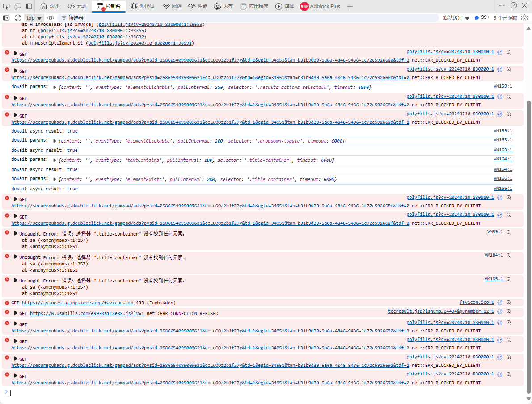Expand the GET error ending 592668a
Screen dimensions: 532x404
click(x=16, y=54)
